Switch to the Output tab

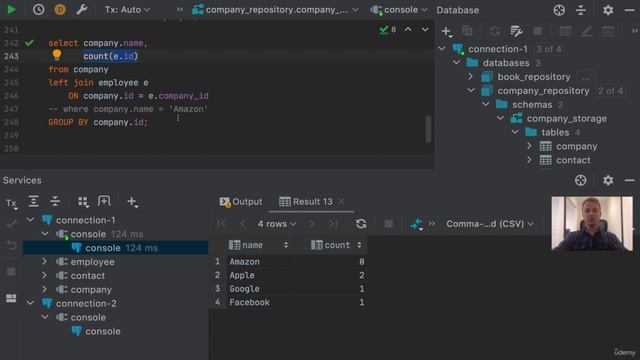[241, 202]
